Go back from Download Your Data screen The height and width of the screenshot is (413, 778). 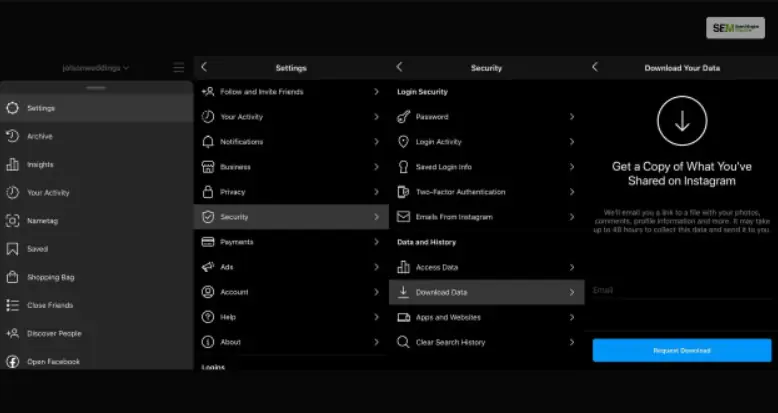[594, 67]
